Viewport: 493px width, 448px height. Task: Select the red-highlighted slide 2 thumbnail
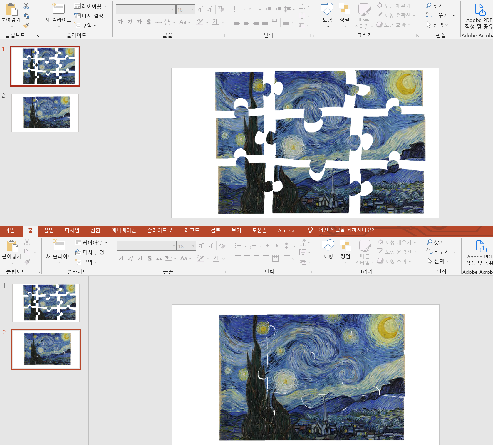pos(46,349)
